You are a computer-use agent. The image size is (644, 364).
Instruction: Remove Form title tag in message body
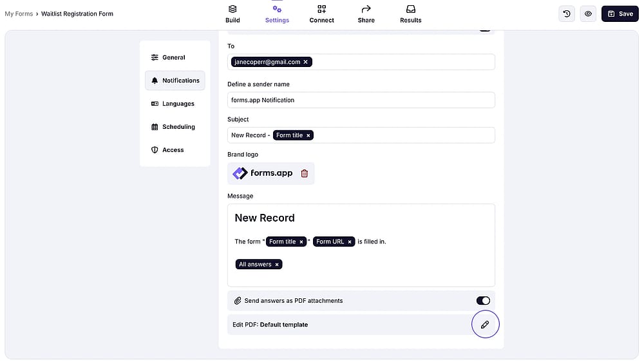click(301, 242)
